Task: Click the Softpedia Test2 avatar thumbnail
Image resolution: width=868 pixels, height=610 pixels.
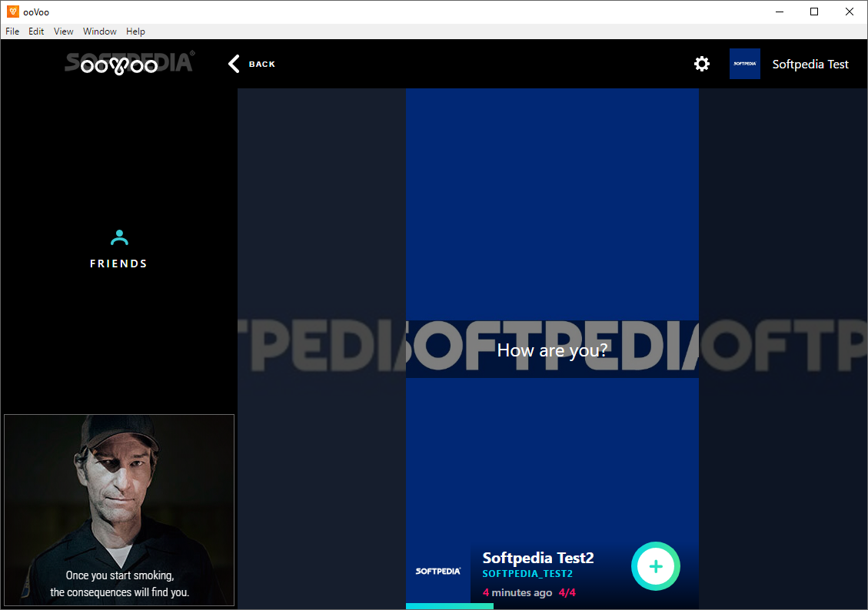Action: coord(438,572)
